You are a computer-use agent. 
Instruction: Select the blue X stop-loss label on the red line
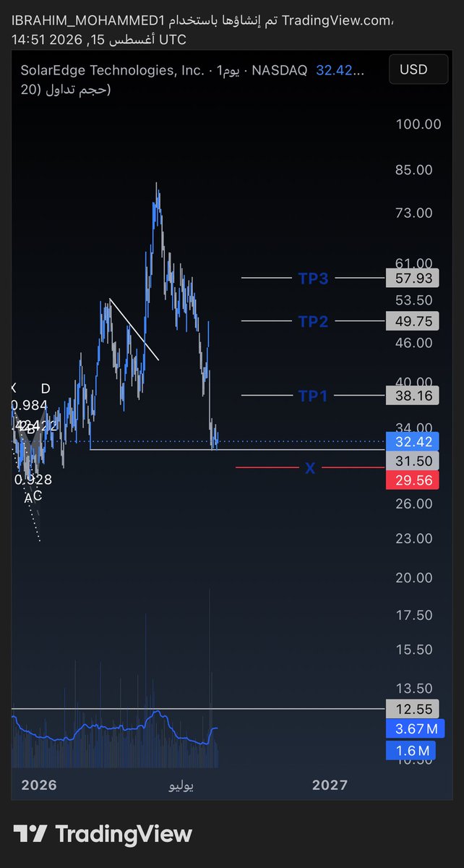click(310, 468)
